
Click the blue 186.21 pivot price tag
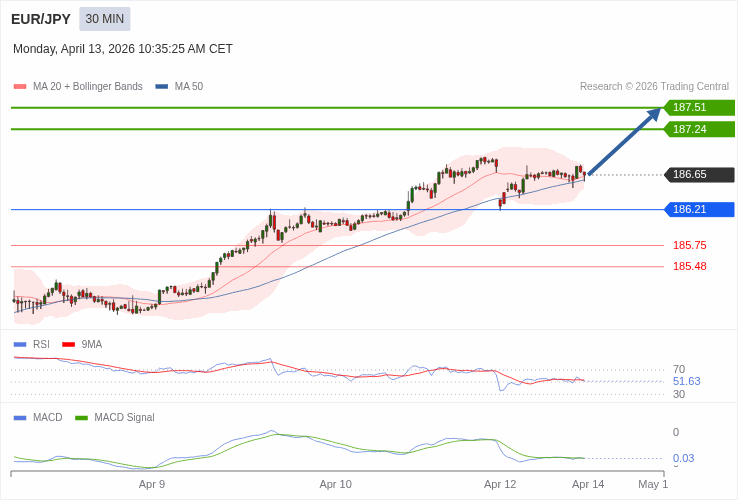click(699, 209)
